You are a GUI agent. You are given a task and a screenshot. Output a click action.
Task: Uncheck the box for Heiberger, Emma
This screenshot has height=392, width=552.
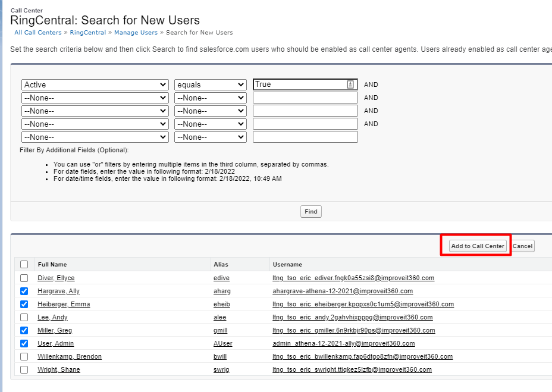(24, 304)
